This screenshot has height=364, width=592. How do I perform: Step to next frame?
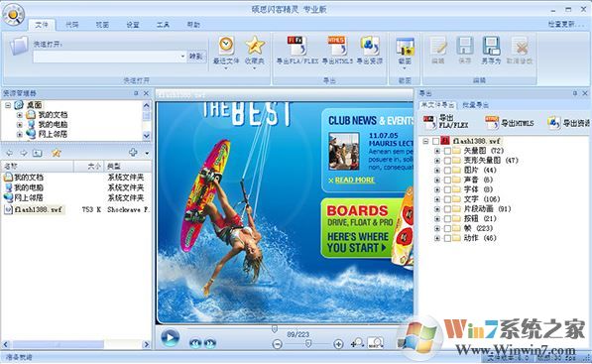pos(210,343)
